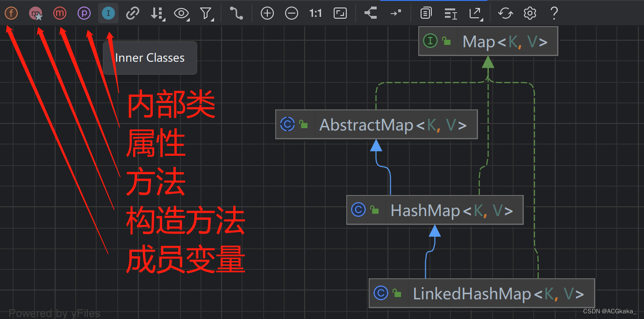This screenshot has height=319, width=644.
Task: Zoom out of the diagram
Action: click(x=292, y=14)
